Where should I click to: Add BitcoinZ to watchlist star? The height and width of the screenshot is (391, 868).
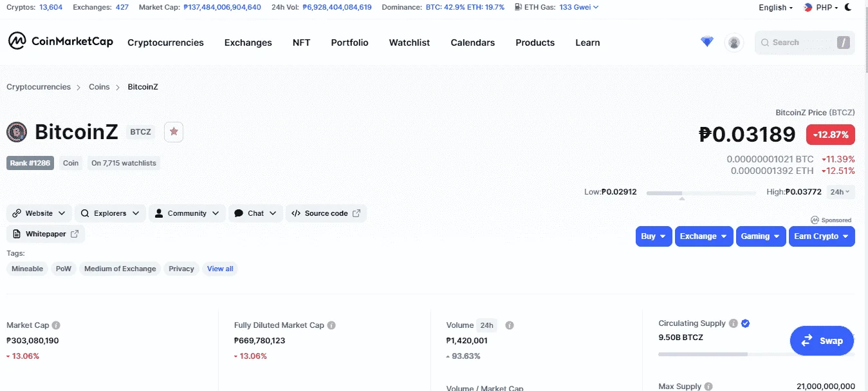click(x=174, y=131)
